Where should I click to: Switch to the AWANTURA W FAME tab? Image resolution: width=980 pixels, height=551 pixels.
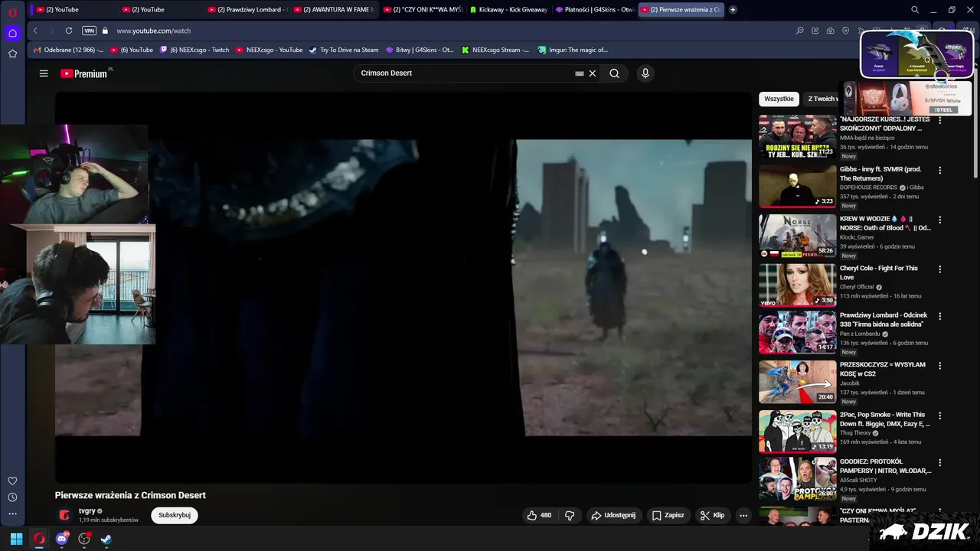pyautogui.click(x=333, y=10)
